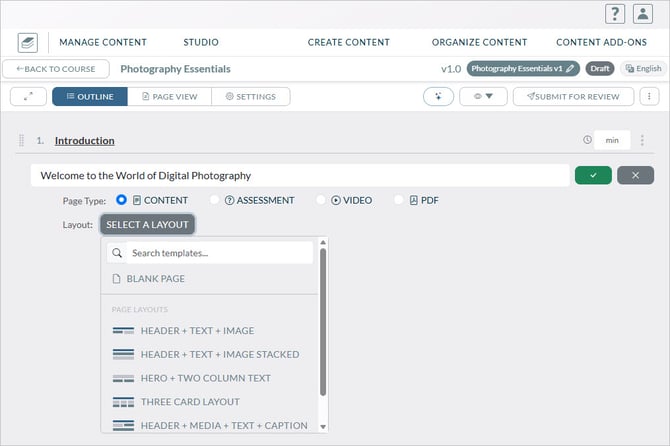Image resolution: width=670 pixels, height=446 pixels.
Task: Click the v1.0 version text
Action: (451, 69)
